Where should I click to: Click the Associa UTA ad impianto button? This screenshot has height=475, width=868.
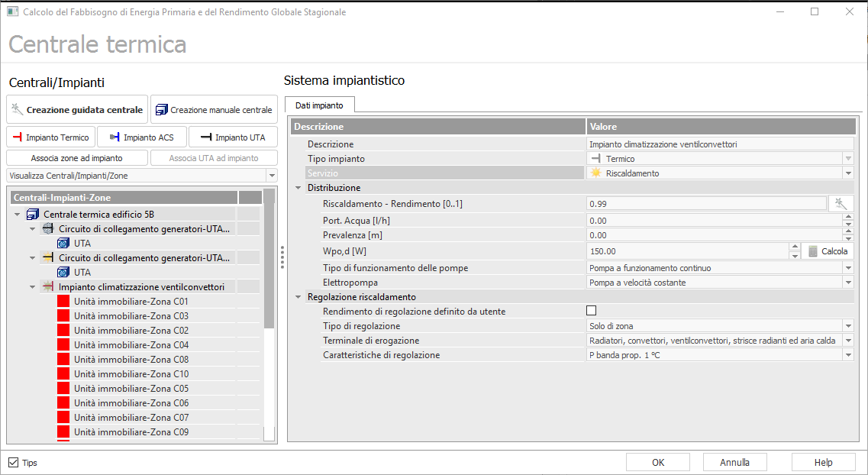click(214, 158)
